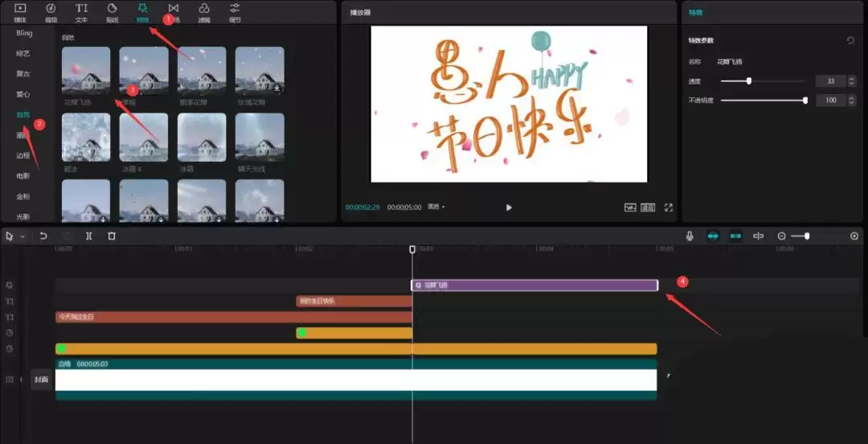Select the 晴天光线 effect thumbnail
The image size is (868, 444).
260,137
